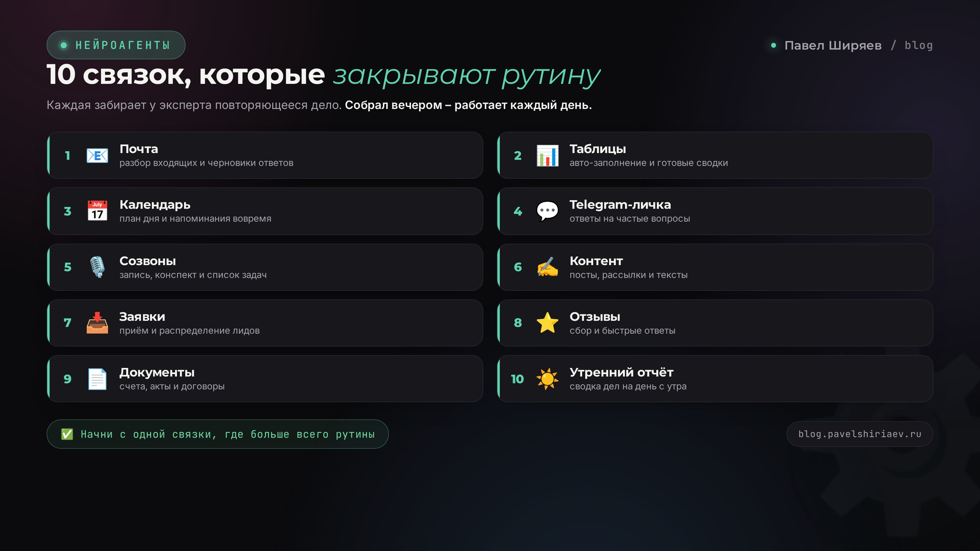This screenshot has height=551, width=980.
Task: Click number 7 on the Заявки card
Action: (x=67, y=323)
